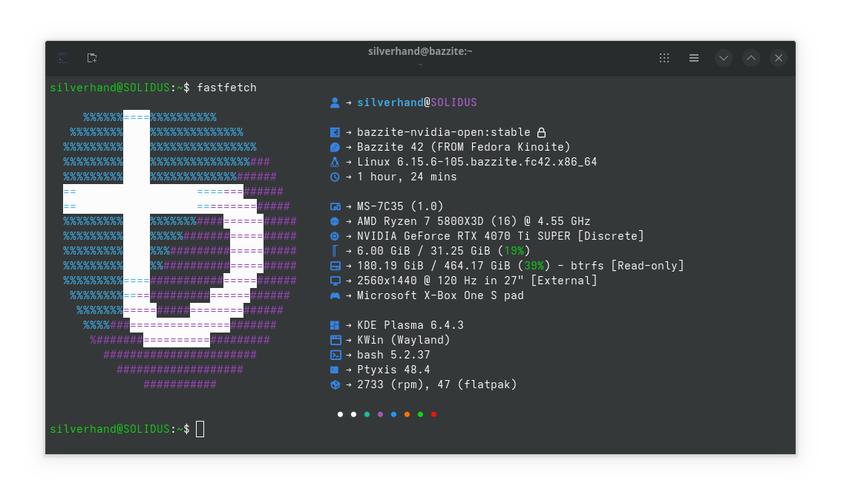Click the window title silverhand@bazzite:~
This screenshot has height=504, width=841.
pos(420,51)
